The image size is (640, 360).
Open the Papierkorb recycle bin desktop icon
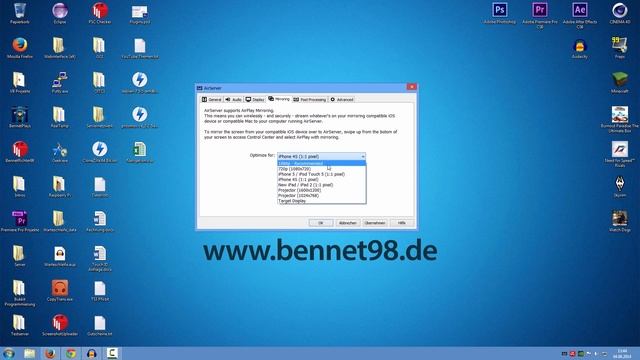[x=20, y=13]
